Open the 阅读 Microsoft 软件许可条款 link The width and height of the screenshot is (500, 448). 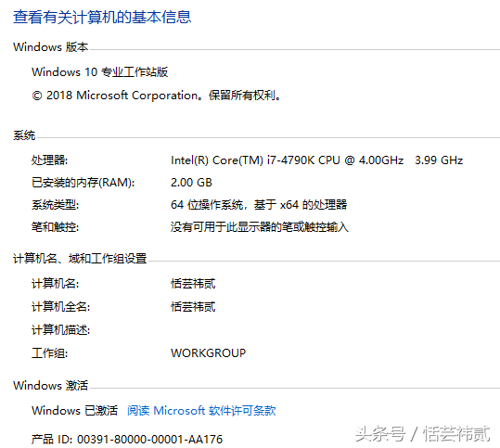coord(201,410)
